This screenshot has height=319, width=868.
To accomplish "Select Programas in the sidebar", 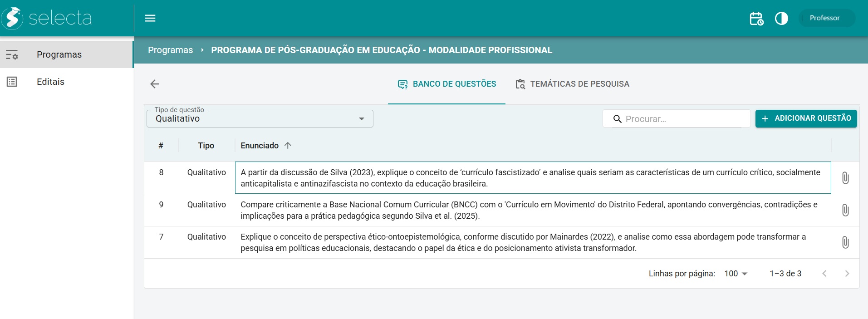I will pyautogui.click(x=59, y=54).
